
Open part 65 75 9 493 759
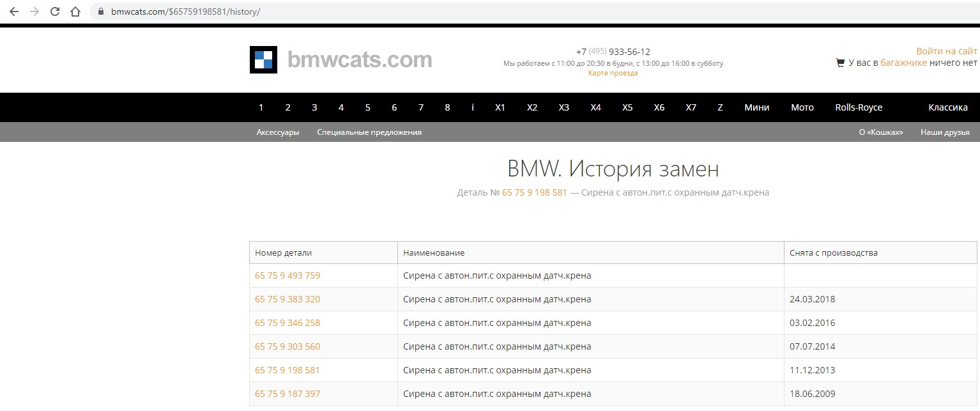[287, 275]
